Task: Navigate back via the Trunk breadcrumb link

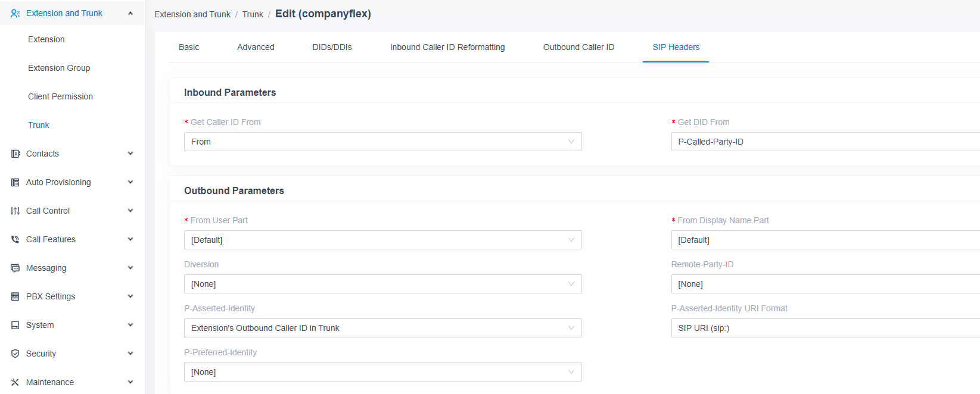Action: (x=253, y=14)
